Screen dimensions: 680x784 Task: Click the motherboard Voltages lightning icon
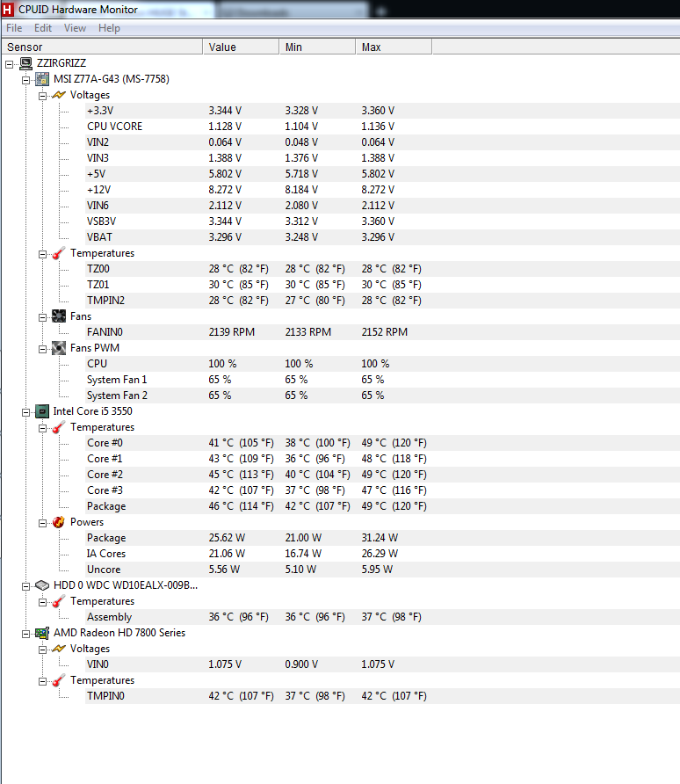[59, 95]
